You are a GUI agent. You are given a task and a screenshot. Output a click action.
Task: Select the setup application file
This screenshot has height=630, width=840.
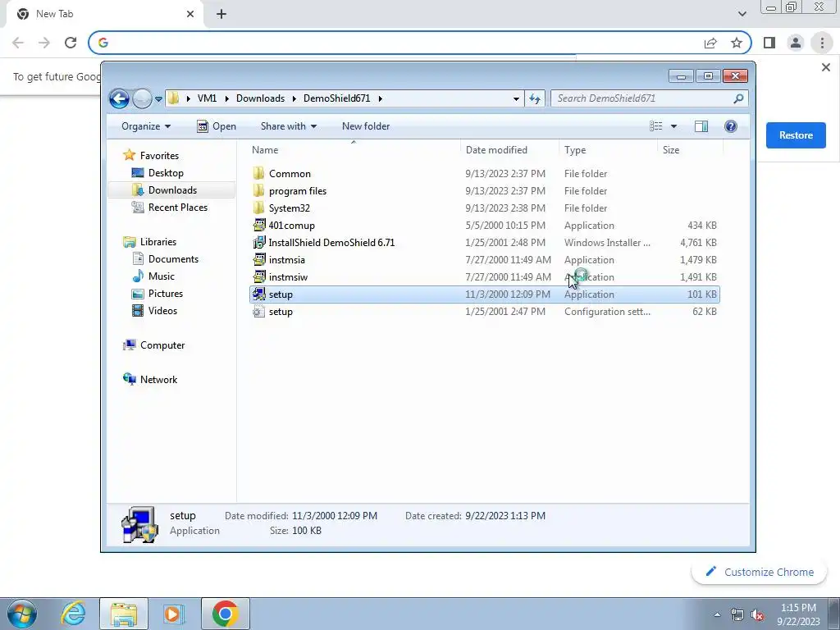[x=484, y=294]
